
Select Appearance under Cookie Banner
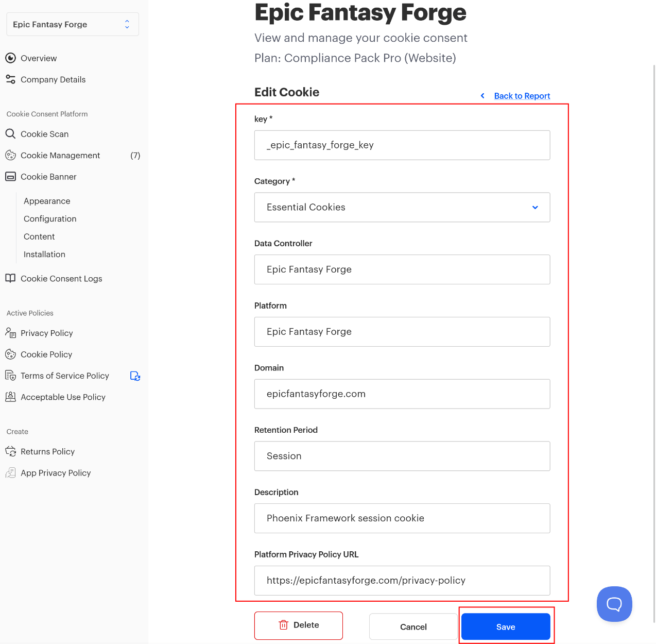[x=47, y=201]
